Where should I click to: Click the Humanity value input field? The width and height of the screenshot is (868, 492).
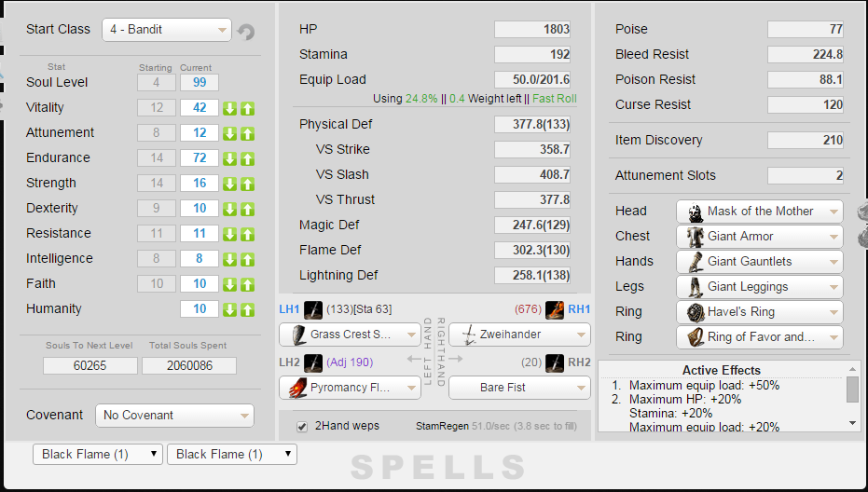pyautogui.click(x=200, y=309)
